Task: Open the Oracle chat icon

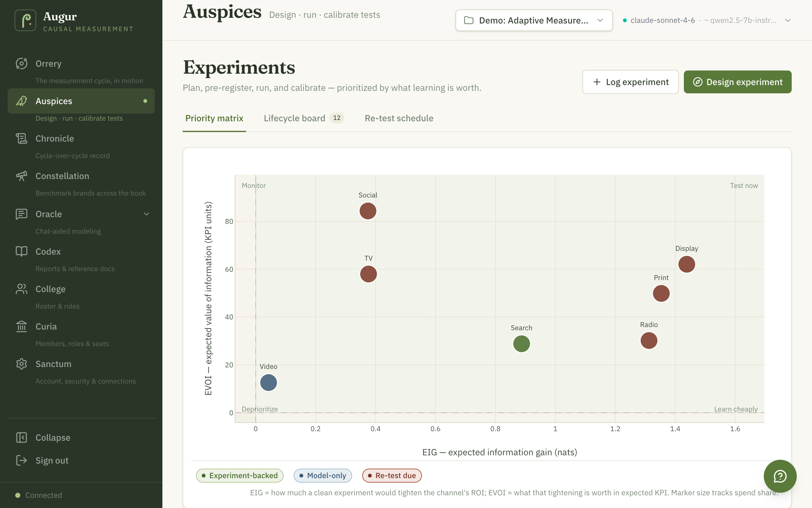Action: coord(22,214)
